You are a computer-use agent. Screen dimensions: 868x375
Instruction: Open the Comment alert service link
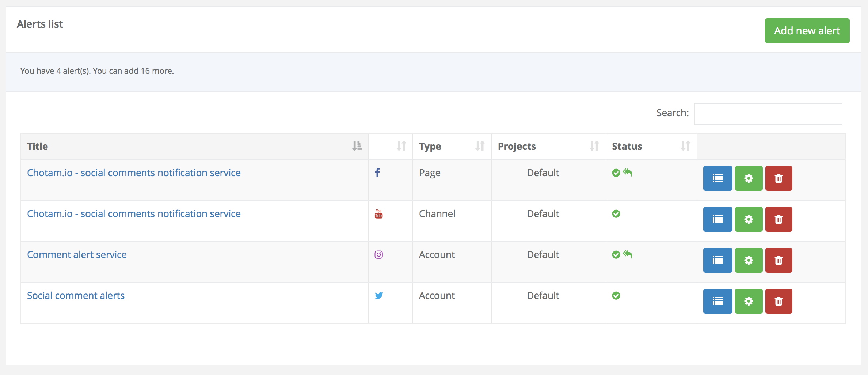pos(77,255)
